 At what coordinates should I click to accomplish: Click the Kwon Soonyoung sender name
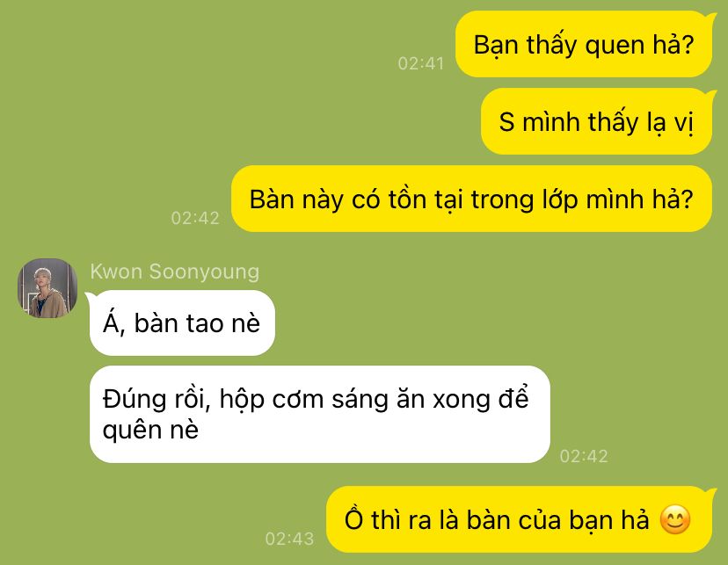(175, 272)
